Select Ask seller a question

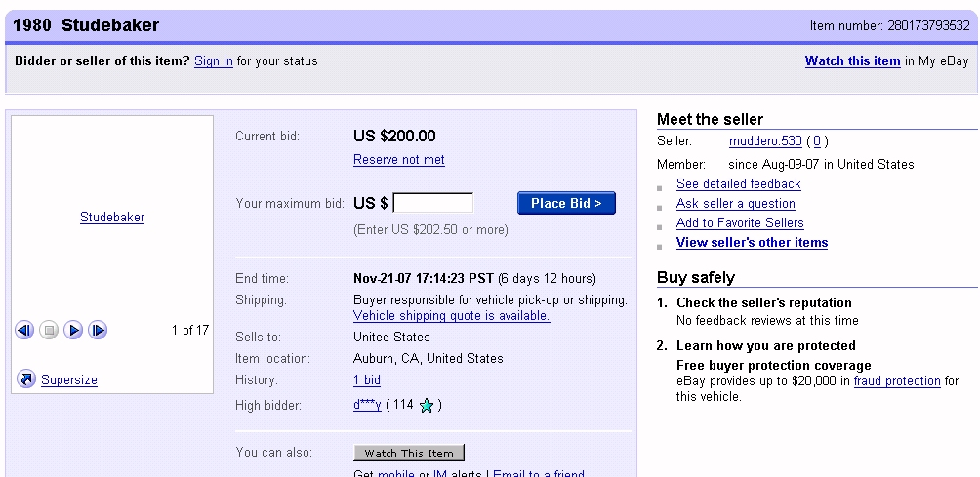tap(736, 204)
